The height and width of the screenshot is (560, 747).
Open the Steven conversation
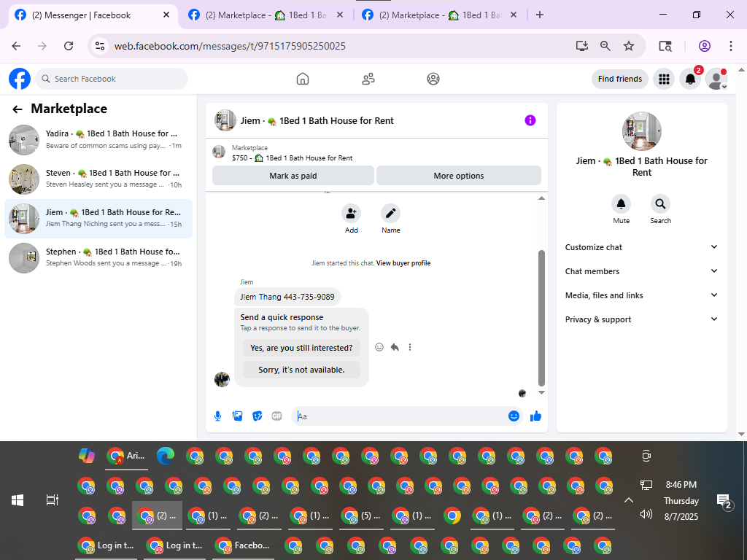click(98, 179)
